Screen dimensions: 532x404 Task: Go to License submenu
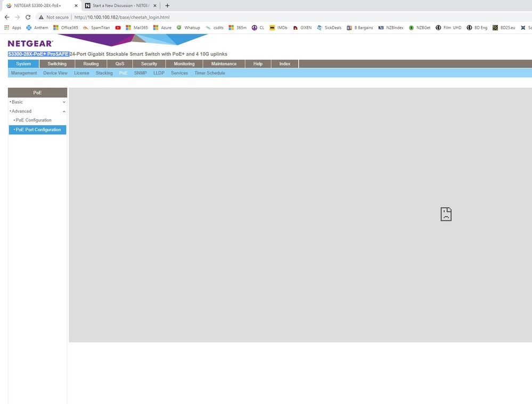[81, 73]
